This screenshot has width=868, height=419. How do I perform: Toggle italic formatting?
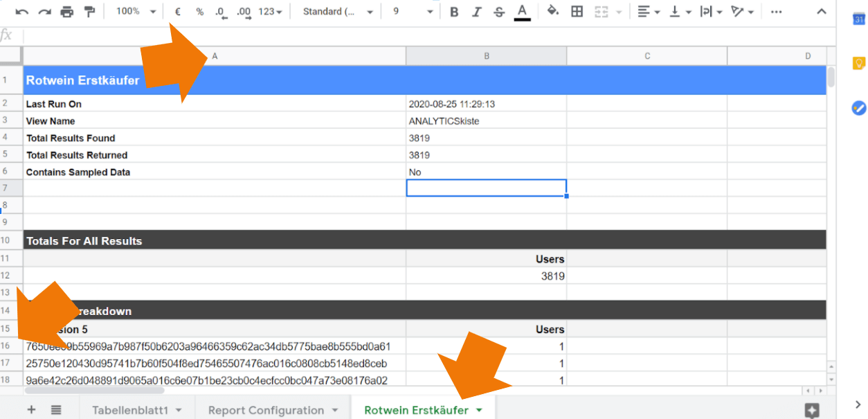pyautogui.click(x=476, y=12)
